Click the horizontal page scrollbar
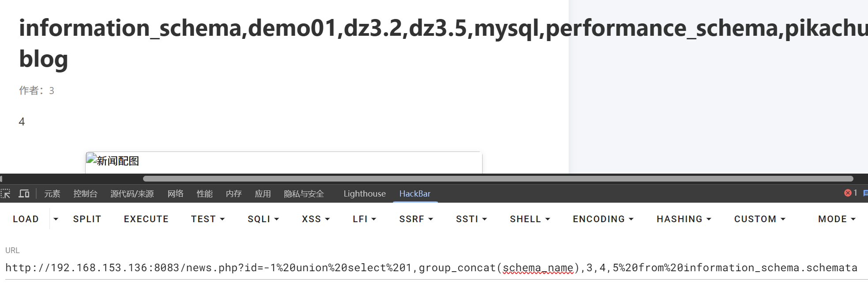Image resolution: width=868 pixels, height=288 pixels. tap(498, 178)
